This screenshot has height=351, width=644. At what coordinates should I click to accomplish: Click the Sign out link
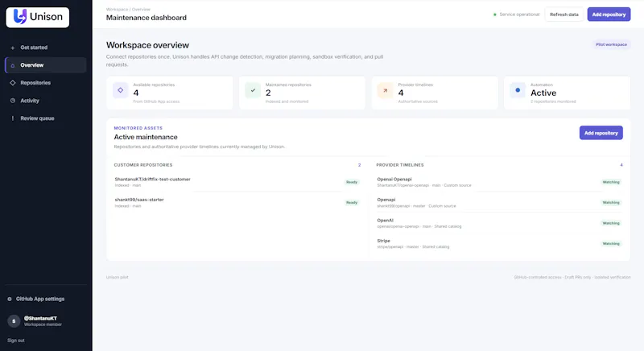[x=16, y=341]
